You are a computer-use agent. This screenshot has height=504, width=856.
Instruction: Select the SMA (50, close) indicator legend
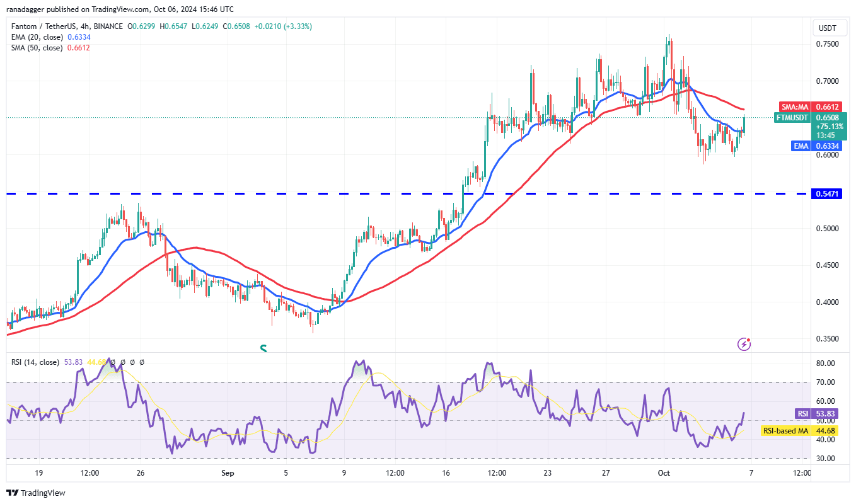click(35, 47)
